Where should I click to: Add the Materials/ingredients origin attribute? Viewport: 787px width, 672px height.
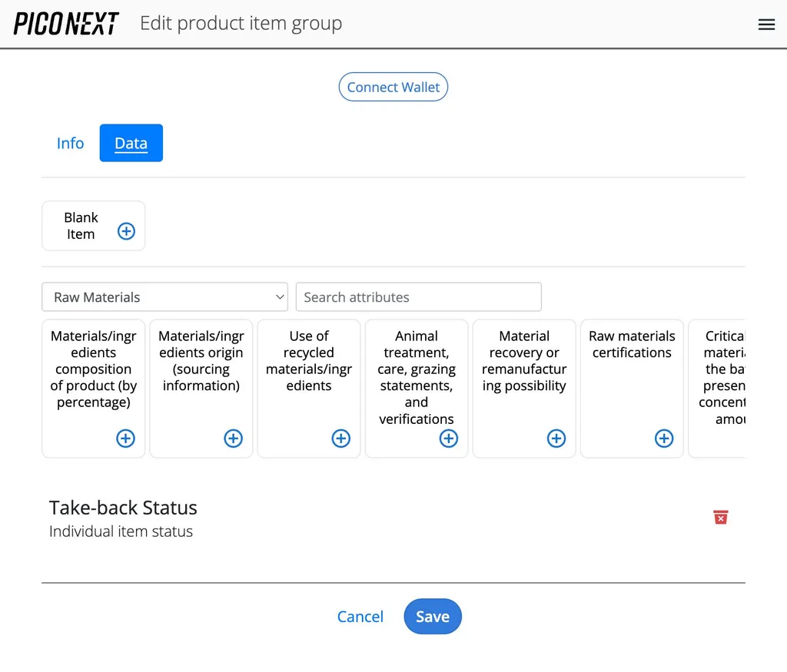(232, 438)
